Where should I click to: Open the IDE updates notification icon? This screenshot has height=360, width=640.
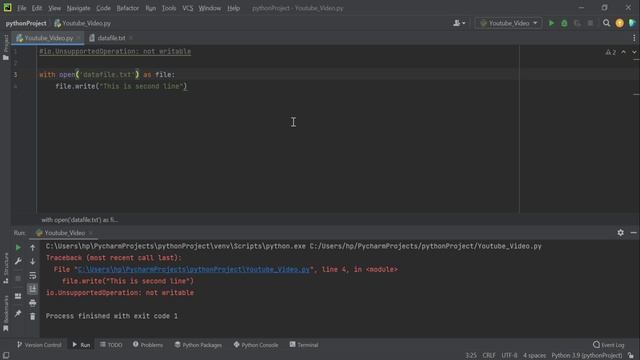(x=620, y=23)
